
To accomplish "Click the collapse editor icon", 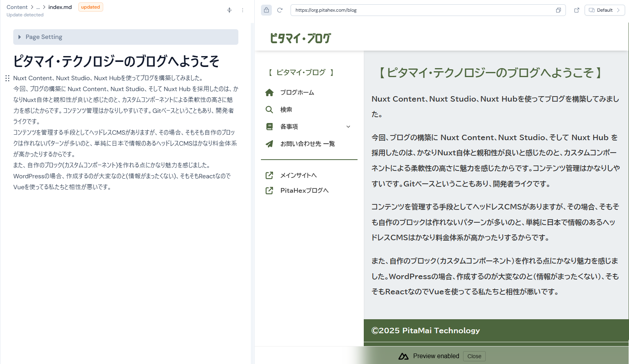I will [229, 10].
